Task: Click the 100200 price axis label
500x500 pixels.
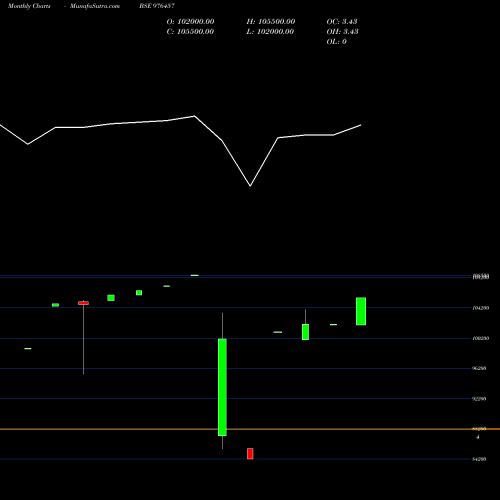Action: [x=481, y=338]
